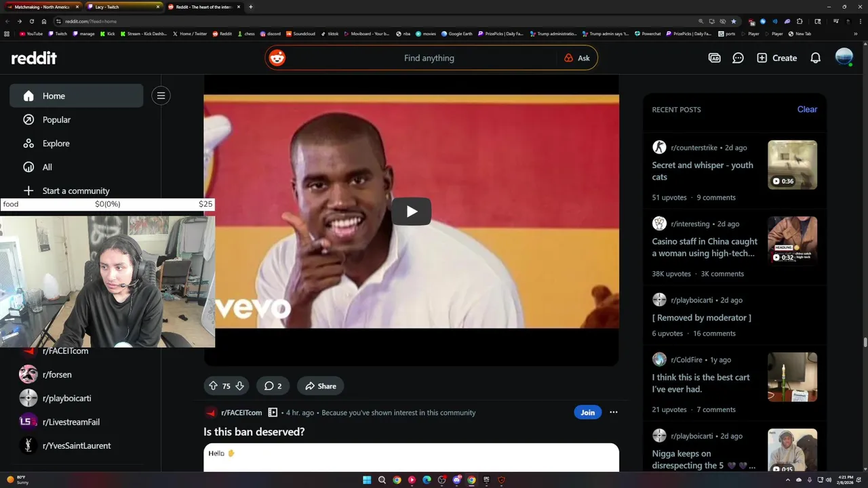Open Epic Games Launcher in taskbar
Image resolution: width=868 pixels, height=488 pixels.
point(486,480)
